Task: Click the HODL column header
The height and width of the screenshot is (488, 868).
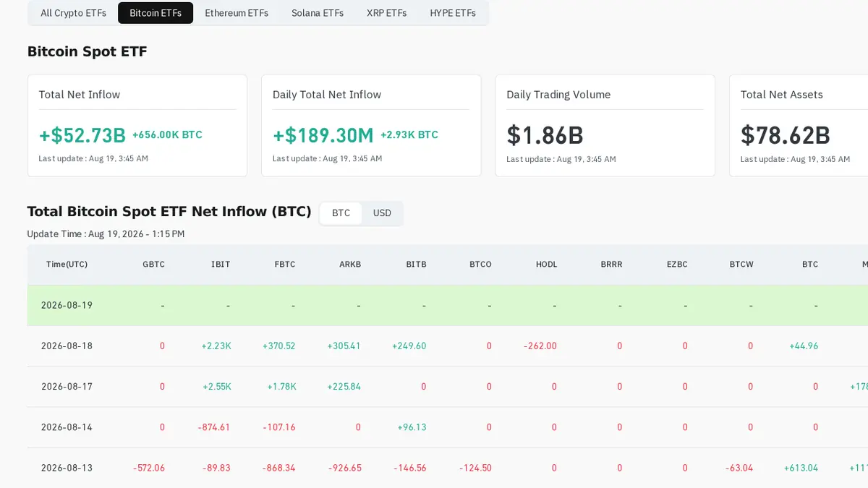Action: tap(546, 265)
